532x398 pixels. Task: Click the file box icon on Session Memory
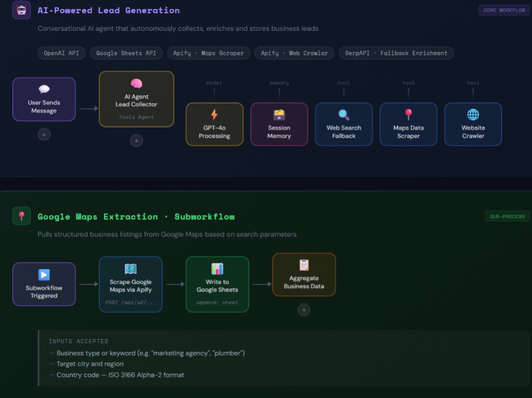pyautogui.click(x=279, y=115)
